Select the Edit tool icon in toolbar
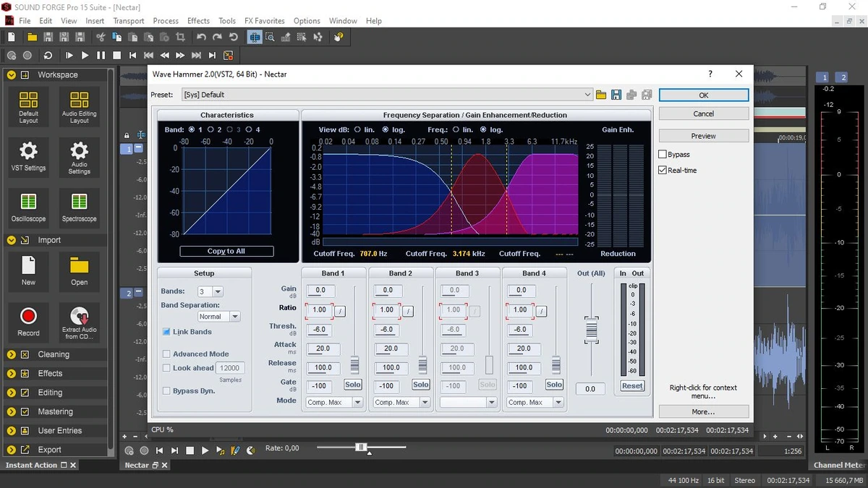This screenshot has height=488, width=868. coord(255,37)
